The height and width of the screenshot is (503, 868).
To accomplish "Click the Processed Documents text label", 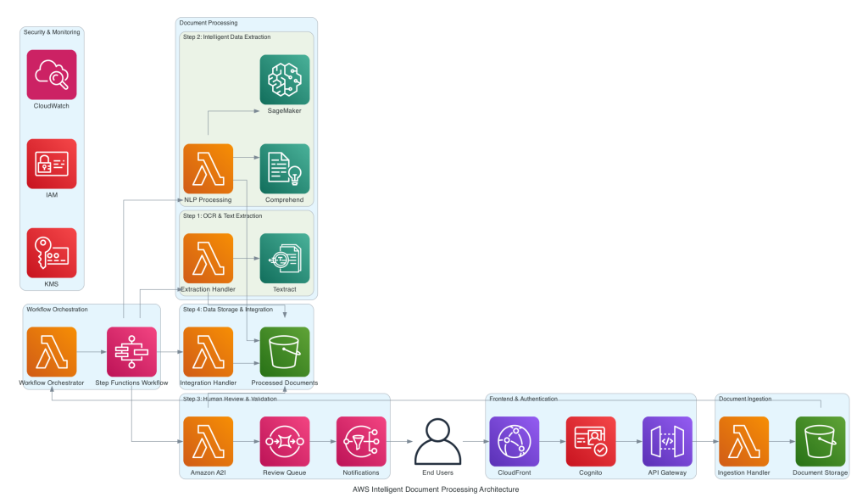I will [285, 383].
